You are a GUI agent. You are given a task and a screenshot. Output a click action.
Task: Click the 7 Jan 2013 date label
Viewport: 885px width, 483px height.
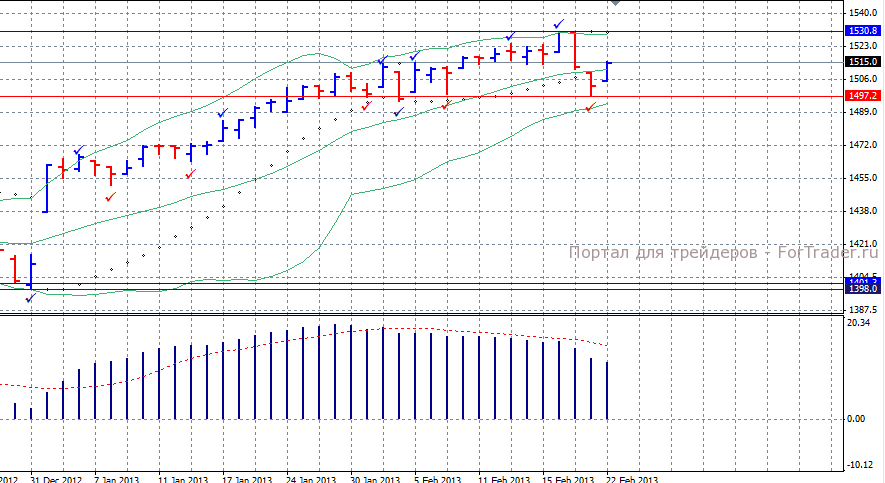click(x=117, y=479)
